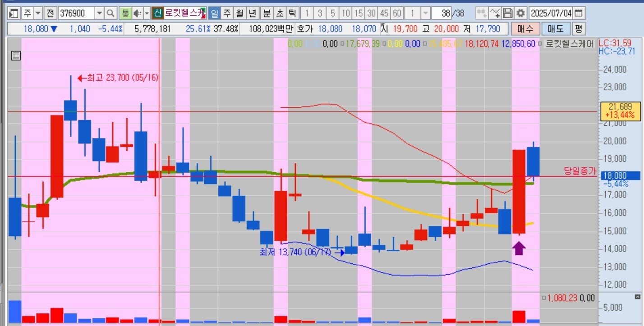The width and height of the screenshot is (644, 326).
Task: Click the add indicator line icon
Action: click(x=495, y=13)
